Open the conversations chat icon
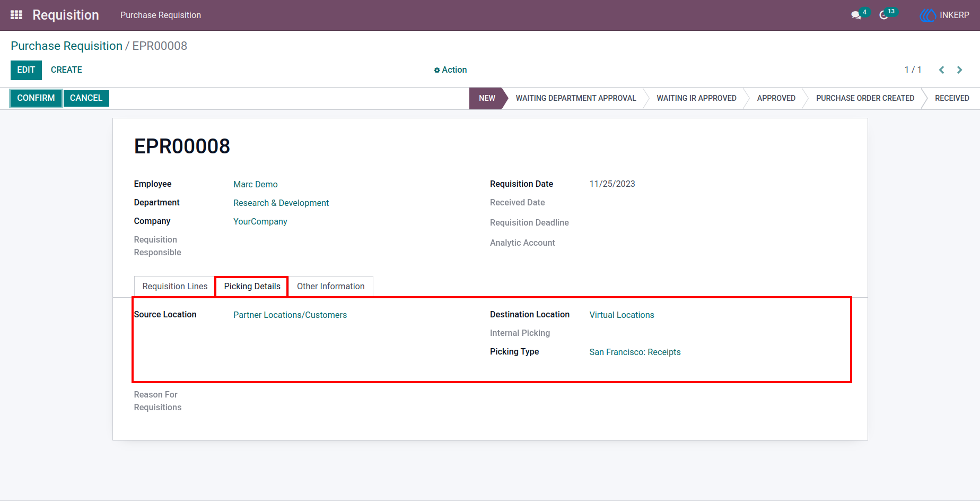The width and height of the screenshot is (980, 501). (856, 15)
